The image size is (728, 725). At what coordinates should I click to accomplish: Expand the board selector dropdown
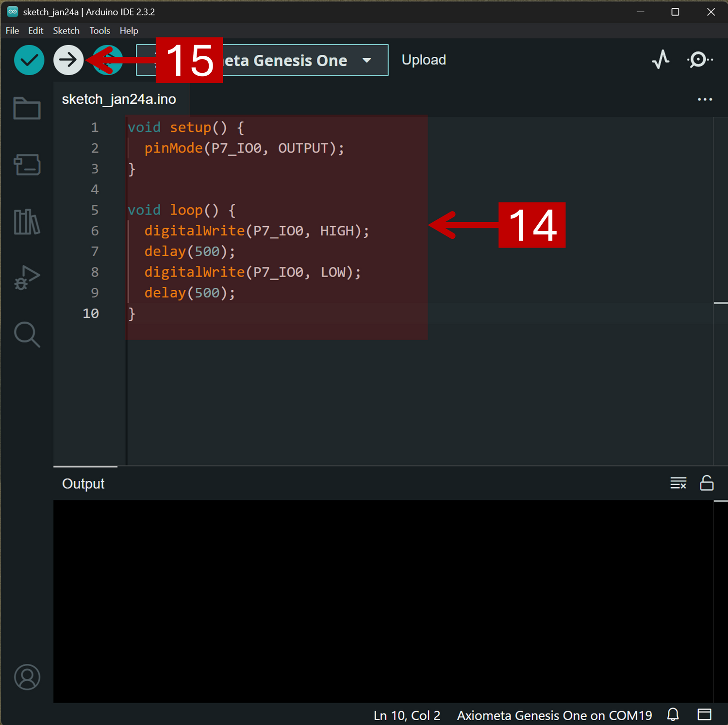pyautogui.click(x=367, y=60)
